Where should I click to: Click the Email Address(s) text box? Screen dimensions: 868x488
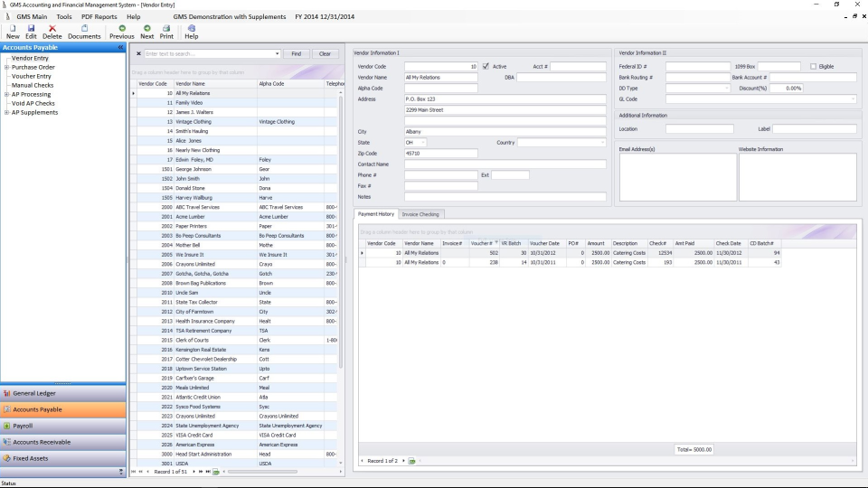[677, 177]
